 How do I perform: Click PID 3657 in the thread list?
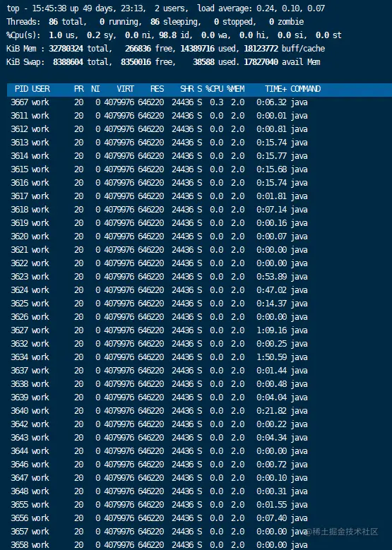(x=19, y=532)
